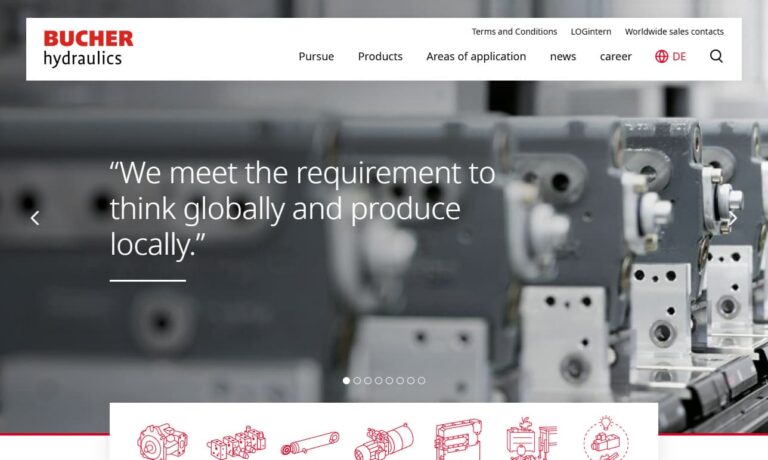
Task: Select the motor power unit icon
Action: pyautogui.click(x=384, y=442)
